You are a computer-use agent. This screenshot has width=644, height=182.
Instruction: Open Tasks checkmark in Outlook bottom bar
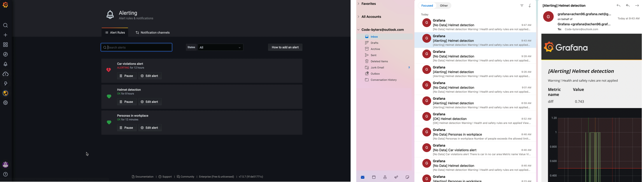click(x=396, y=177)
